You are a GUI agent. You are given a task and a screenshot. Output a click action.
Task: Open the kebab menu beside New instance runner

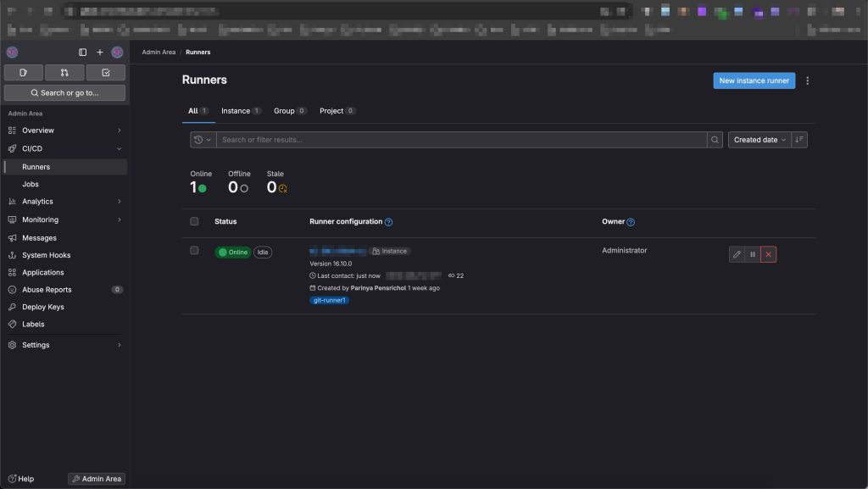click(x=807, y=81)
